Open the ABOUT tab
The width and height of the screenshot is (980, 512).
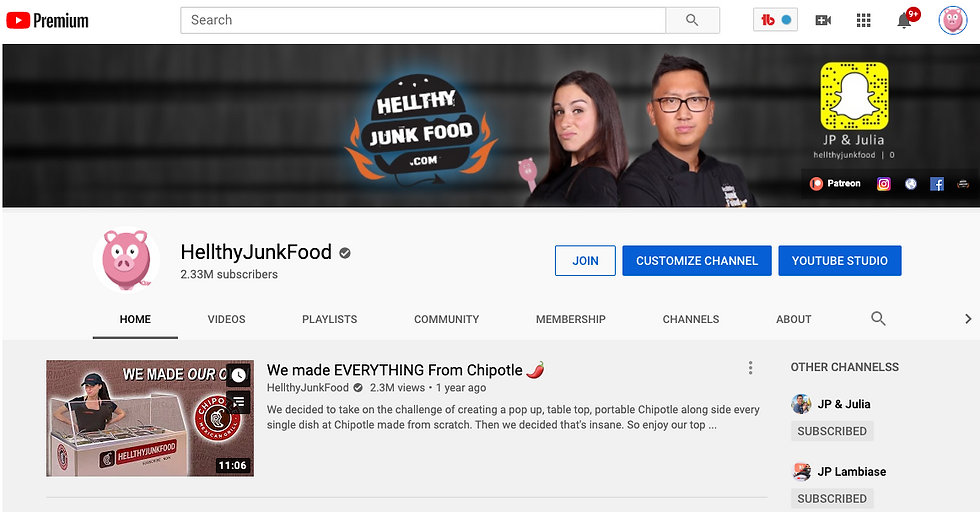pos(794,319)
